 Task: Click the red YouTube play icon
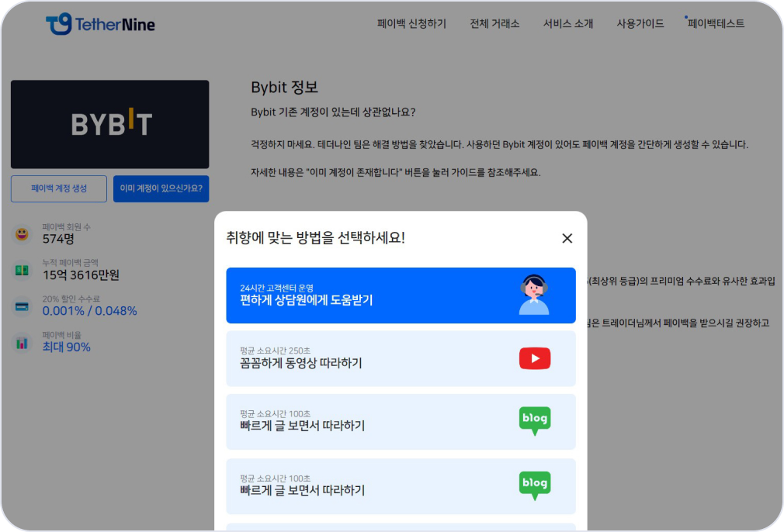(534, 358)
